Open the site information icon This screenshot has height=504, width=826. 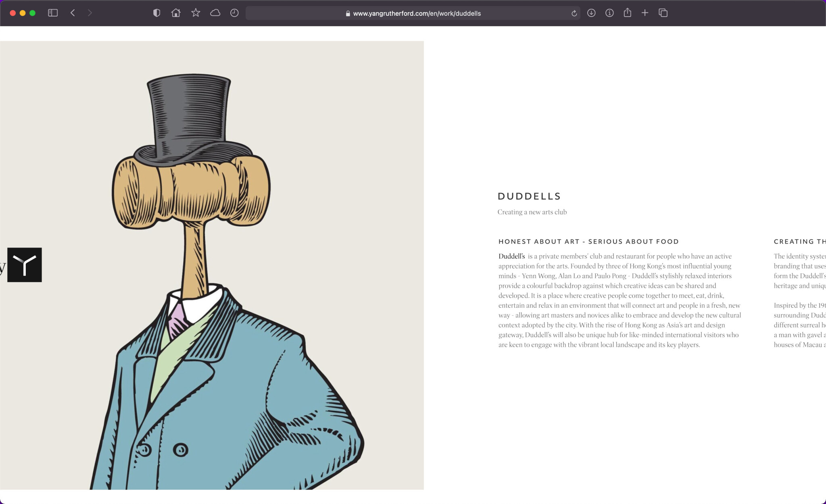coord(609,13)
